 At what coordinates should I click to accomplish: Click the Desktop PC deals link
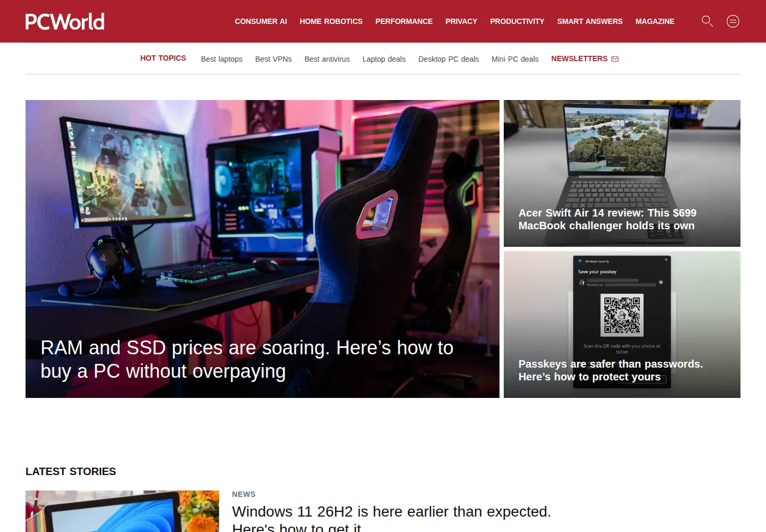point(448,59)
